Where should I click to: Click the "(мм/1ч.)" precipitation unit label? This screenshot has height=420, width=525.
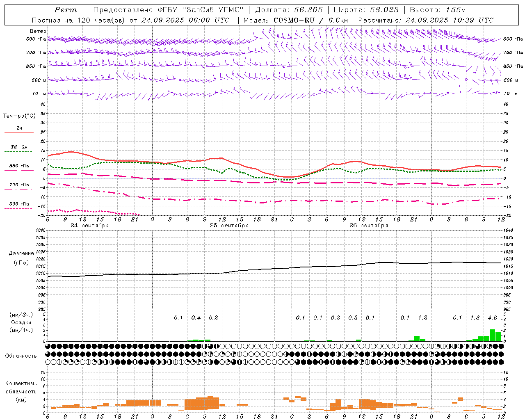21,330
